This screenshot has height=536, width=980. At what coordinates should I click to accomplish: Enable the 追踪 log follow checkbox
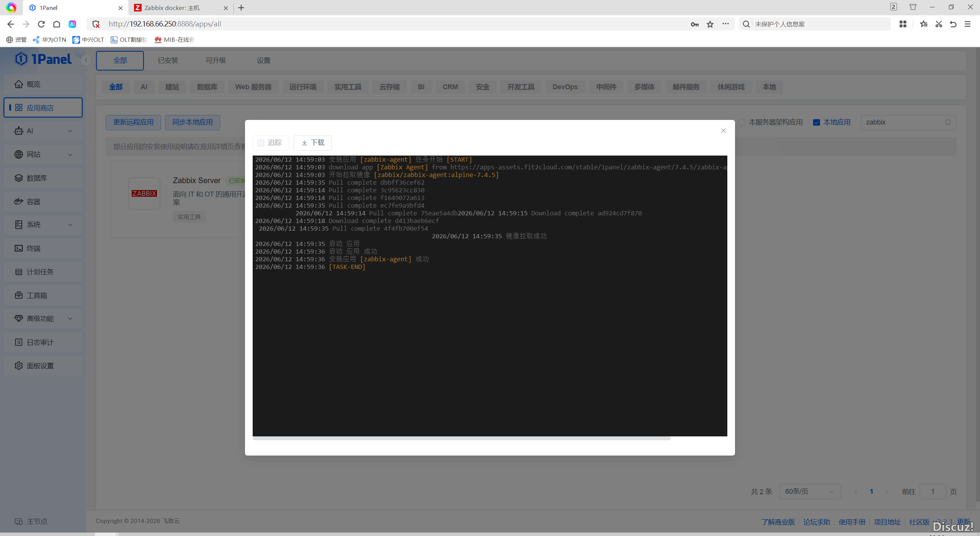(261, 143)
